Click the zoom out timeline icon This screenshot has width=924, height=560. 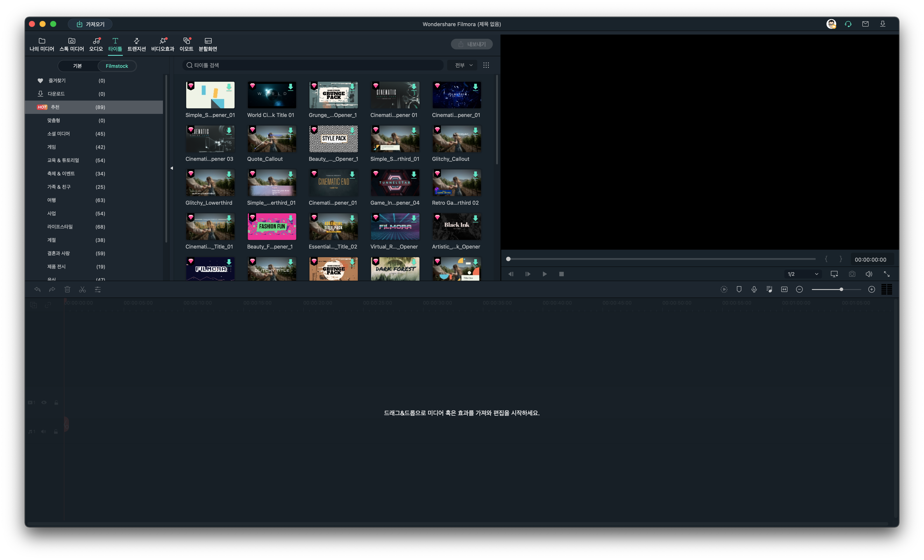(799, 289)
